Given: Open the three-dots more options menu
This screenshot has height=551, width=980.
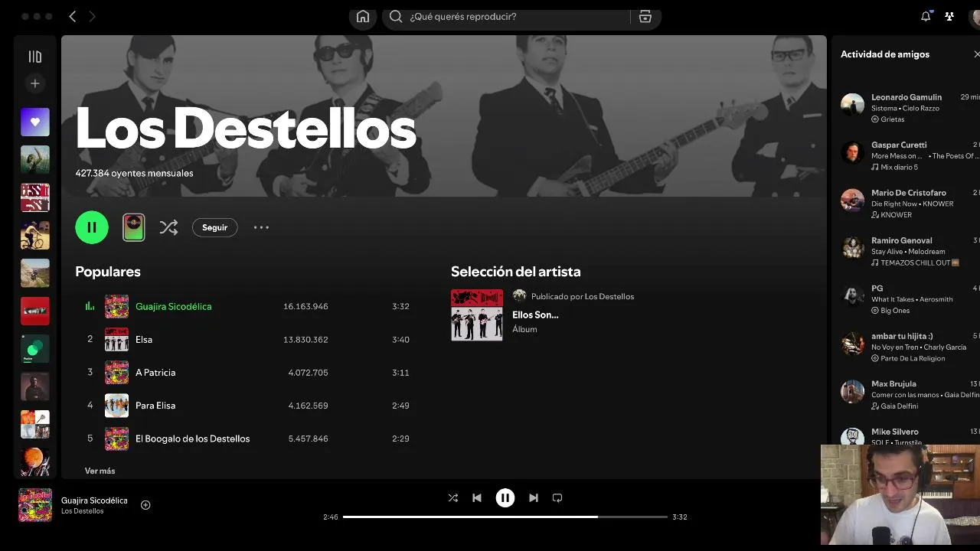Looking at the screenshot, I should coord(261,227).
